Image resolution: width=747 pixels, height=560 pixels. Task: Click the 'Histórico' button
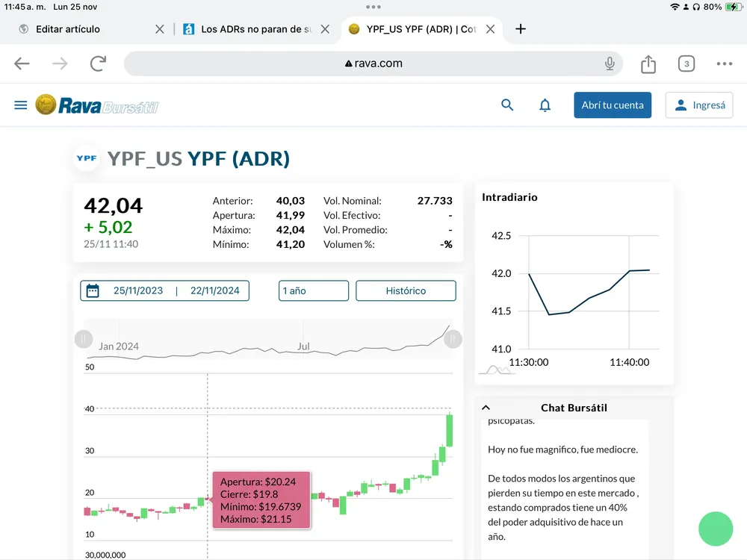(x=406, y=290)
